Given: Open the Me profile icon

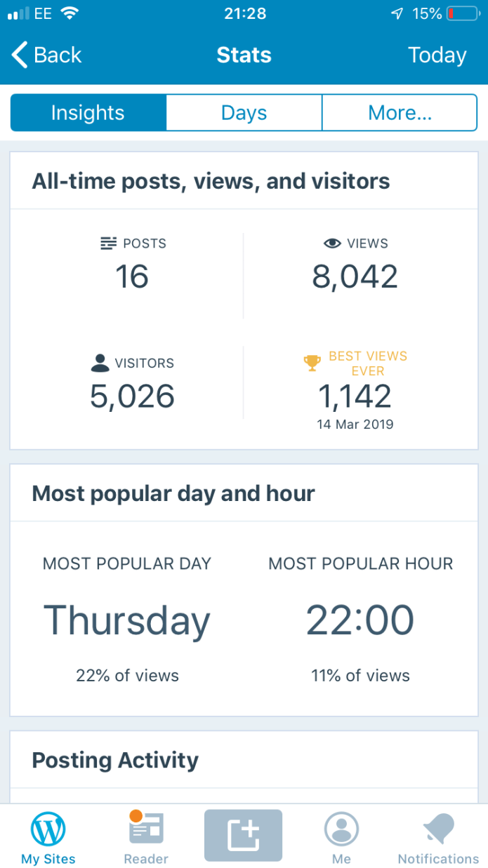Looking at the screenshot, I should (341, 829).
